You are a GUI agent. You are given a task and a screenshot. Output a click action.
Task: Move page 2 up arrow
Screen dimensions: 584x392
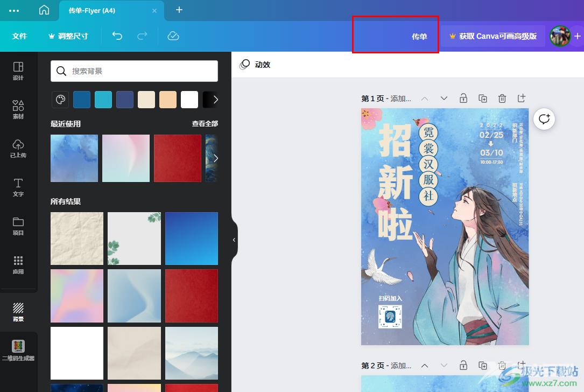click(x=425, y=366)
